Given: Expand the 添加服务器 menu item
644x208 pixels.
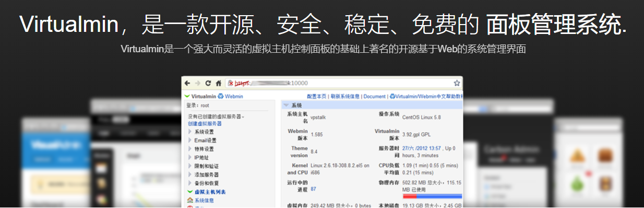Looking at the screenshot, I should [203, 175].
